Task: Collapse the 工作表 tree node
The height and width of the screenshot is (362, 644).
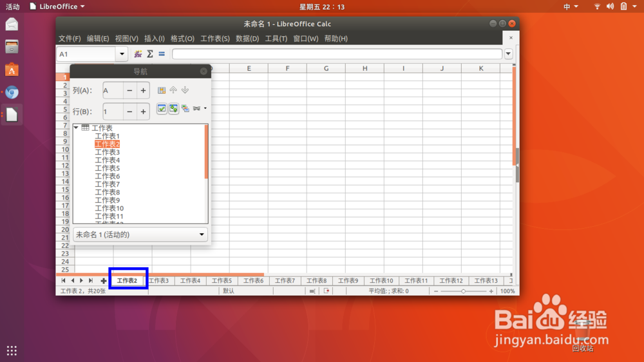Action: (x=77, y=128)
